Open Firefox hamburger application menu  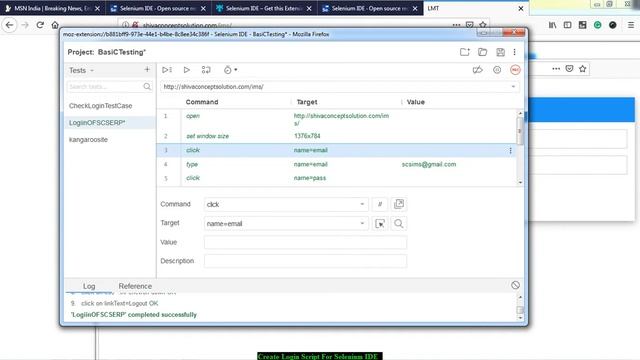pos(631,25)
